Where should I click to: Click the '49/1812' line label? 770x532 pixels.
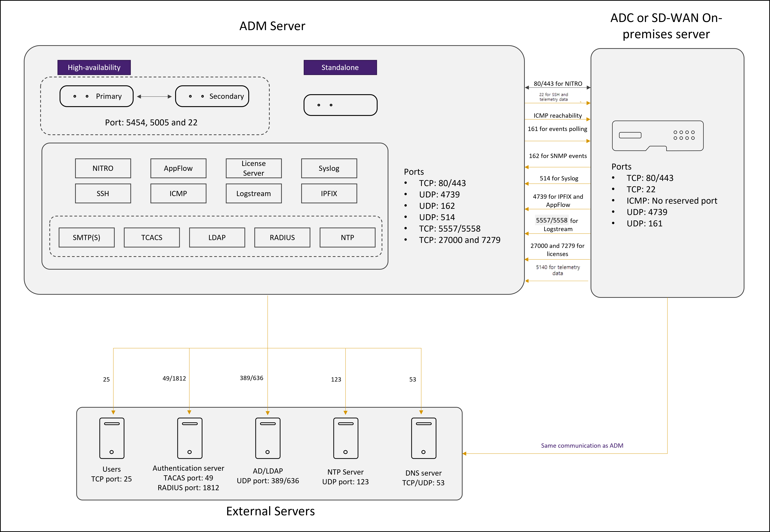[x=174, y=378]
